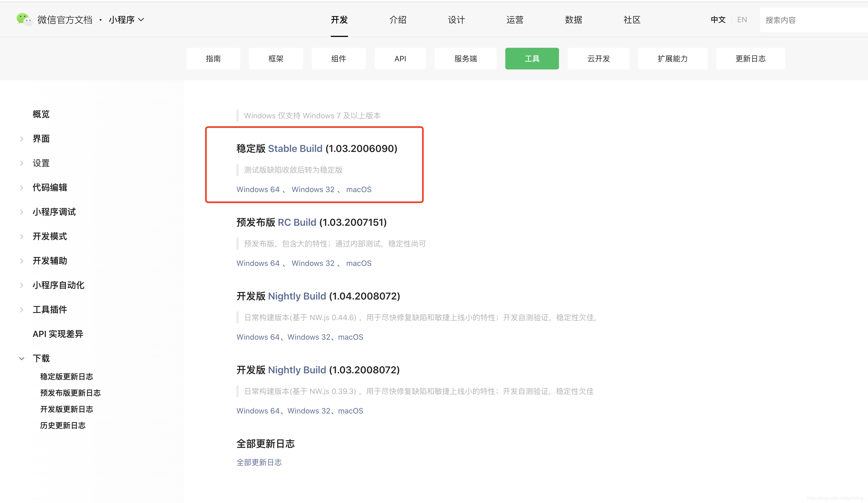Image resolution: width=868 pixels, height=503 pixels.
Task: Expand the 小程序调试 sidebar chevron
Action: pos(22,212)
